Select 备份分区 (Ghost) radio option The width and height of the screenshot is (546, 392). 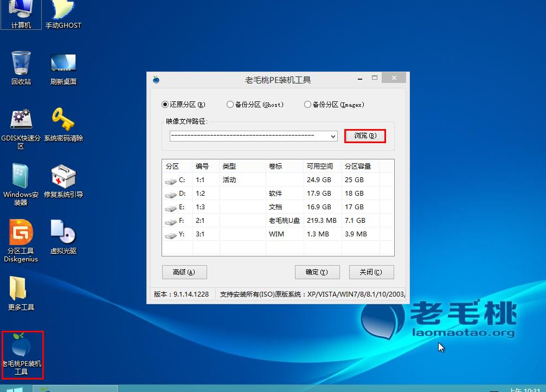coord(230,105)
